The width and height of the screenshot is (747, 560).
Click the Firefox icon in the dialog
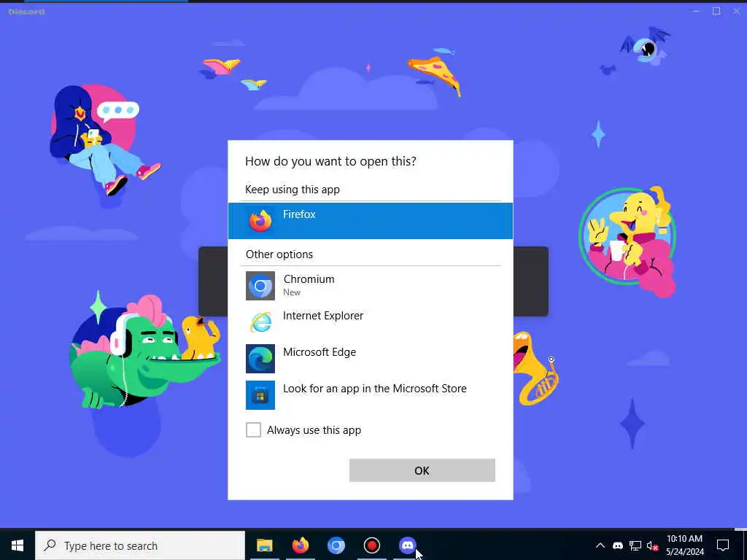click(260, 221)
